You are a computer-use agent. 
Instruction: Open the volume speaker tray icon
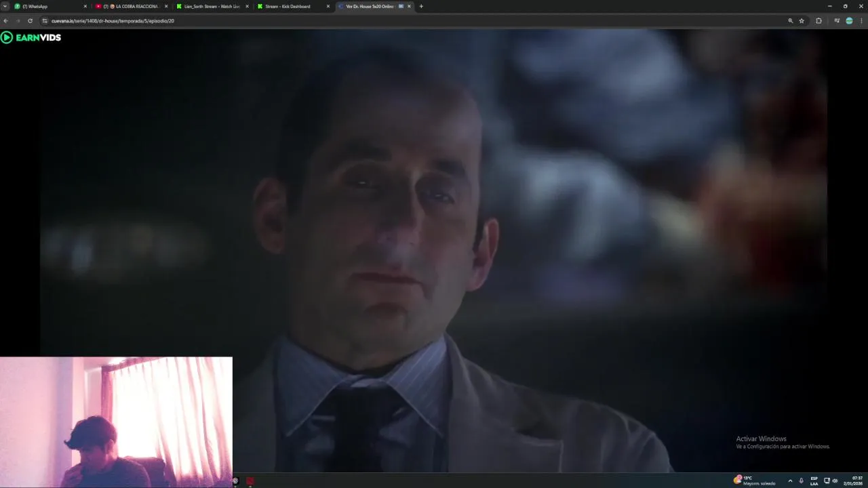(835, 481)
